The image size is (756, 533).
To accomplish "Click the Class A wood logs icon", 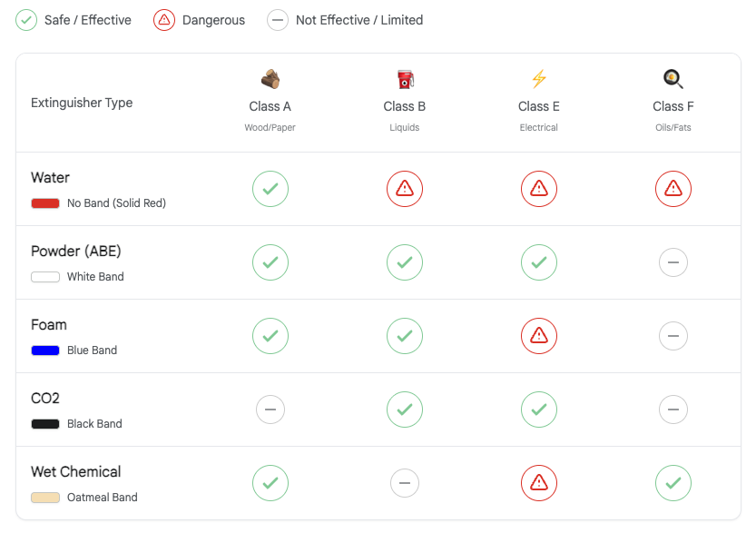I will 270,79.
